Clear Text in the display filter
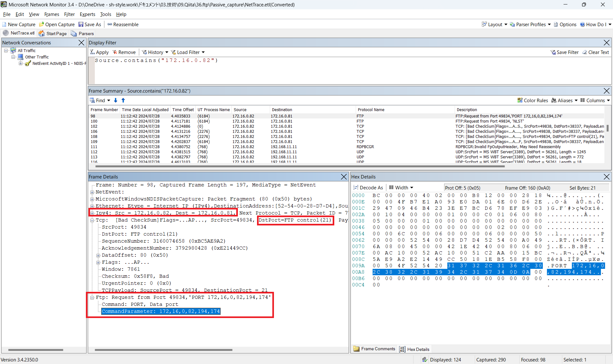 (596, 52)
